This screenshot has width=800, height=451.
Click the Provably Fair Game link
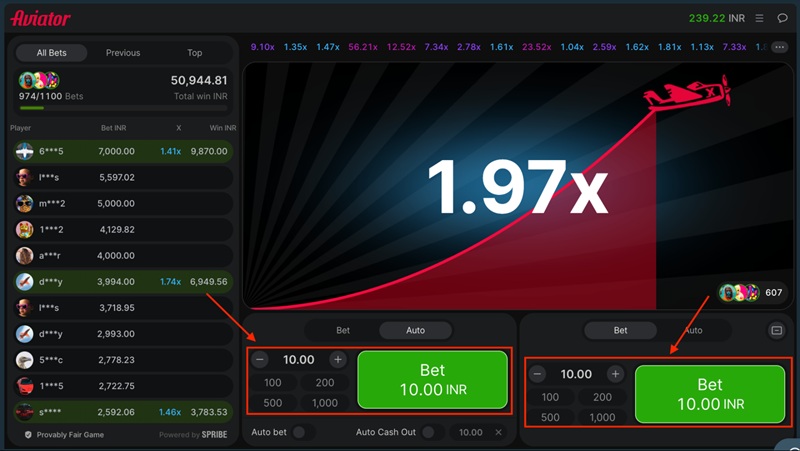point(70,435)
